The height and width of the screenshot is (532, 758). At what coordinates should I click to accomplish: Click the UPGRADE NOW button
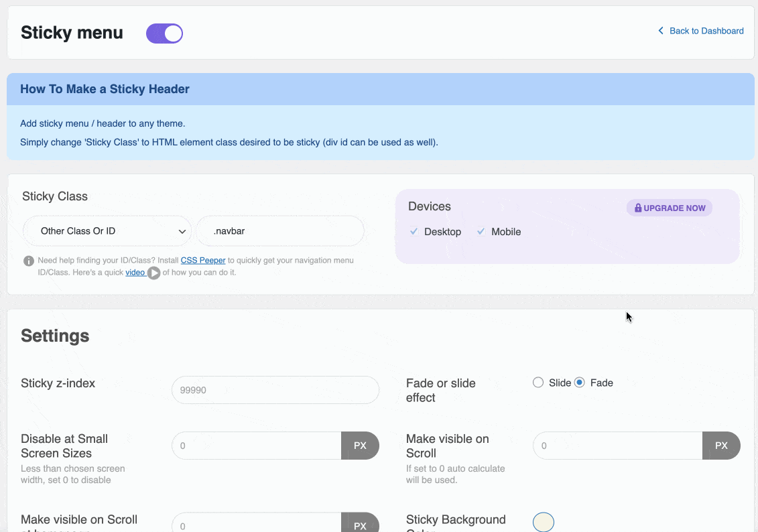click(x=669, y=208)
